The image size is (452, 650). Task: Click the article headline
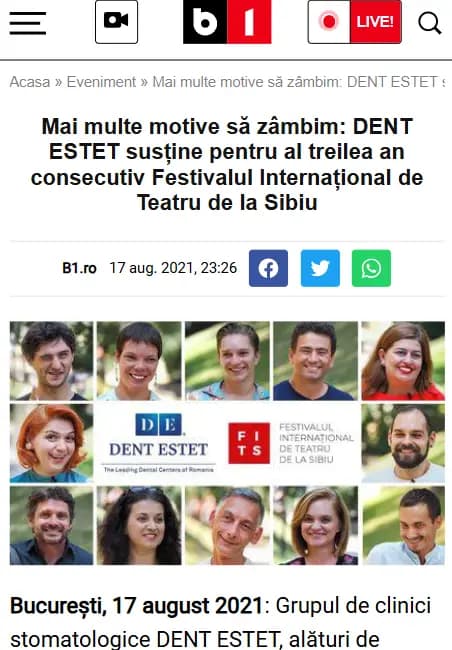pos(227,164)
